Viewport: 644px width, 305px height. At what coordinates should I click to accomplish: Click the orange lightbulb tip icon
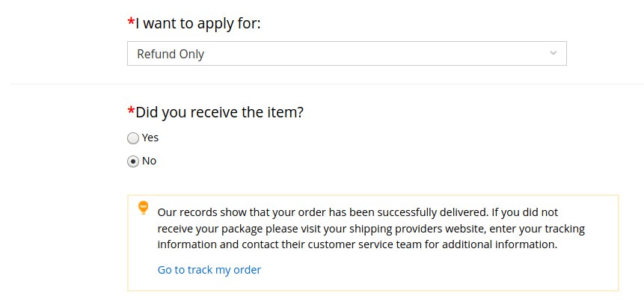pyautogui.click(x=143, y=208)
